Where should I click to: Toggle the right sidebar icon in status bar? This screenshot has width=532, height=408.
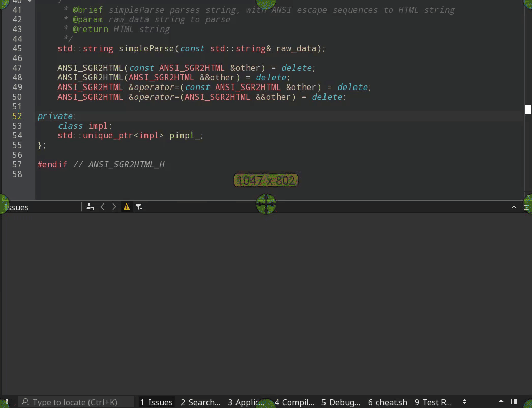514,402
